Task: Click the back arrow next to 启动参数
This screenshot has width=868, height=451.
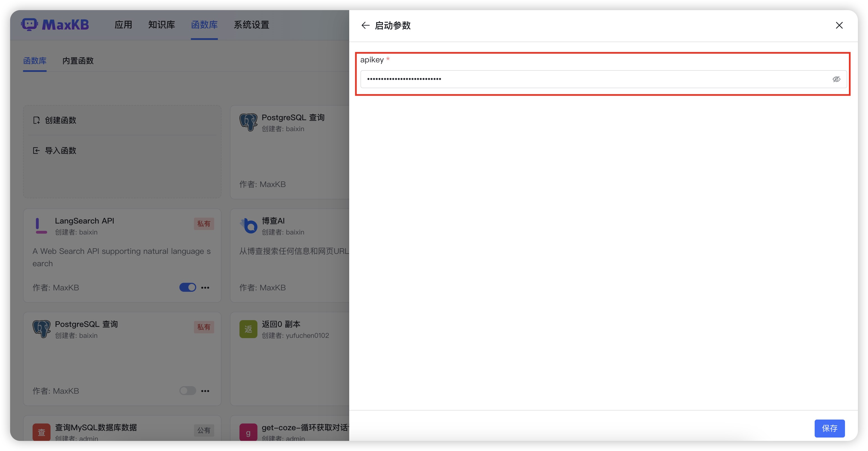Action: pos(365,25)
